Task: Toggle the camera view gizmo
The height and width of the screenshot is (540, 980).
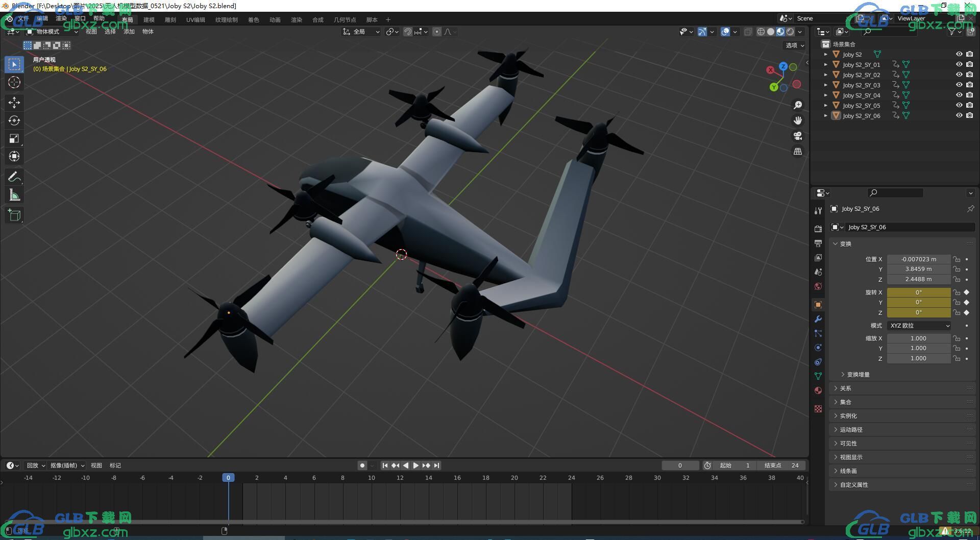Action: point(797,136)
